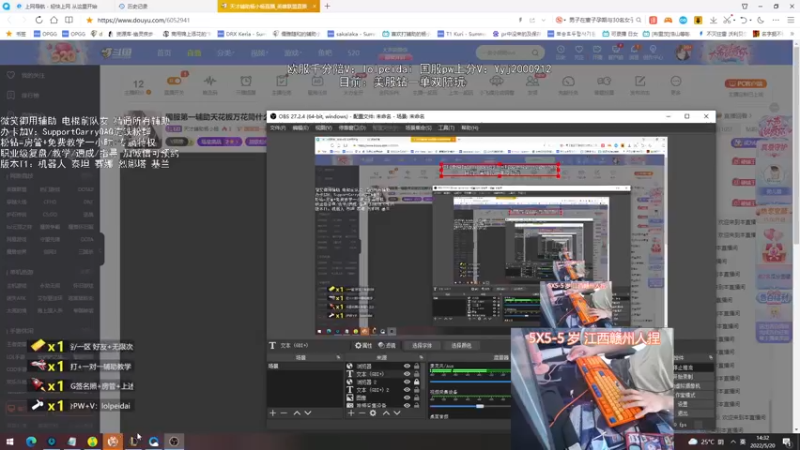The image size is (800, 450).
Task: Expand the 游戏 dropdown in Douyu nav
Action: (292, 53)
